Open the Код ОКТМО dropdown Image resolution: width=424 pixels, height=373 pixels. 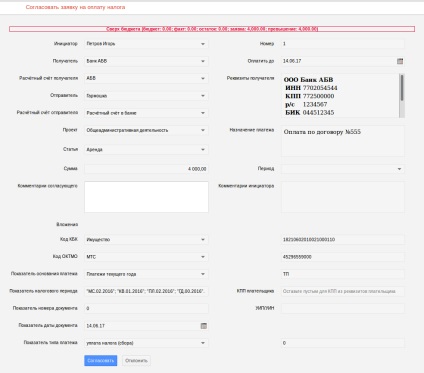click(x=203, y=257)
